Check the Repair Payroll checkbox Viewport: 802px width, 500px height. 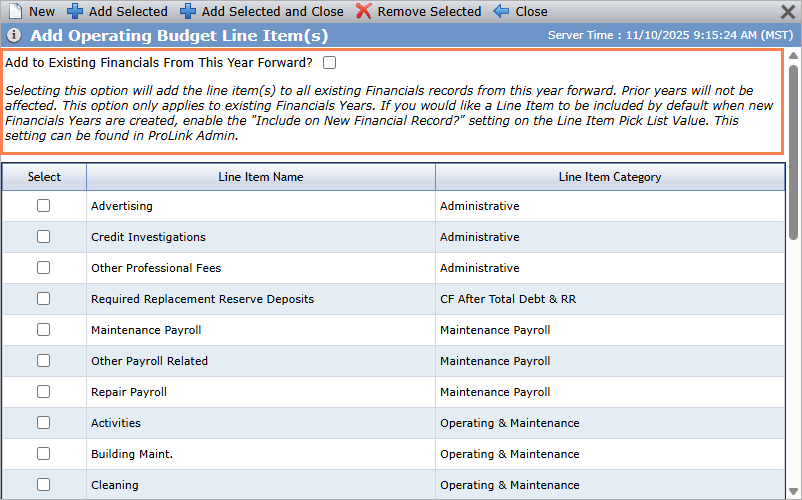[43, 392]
